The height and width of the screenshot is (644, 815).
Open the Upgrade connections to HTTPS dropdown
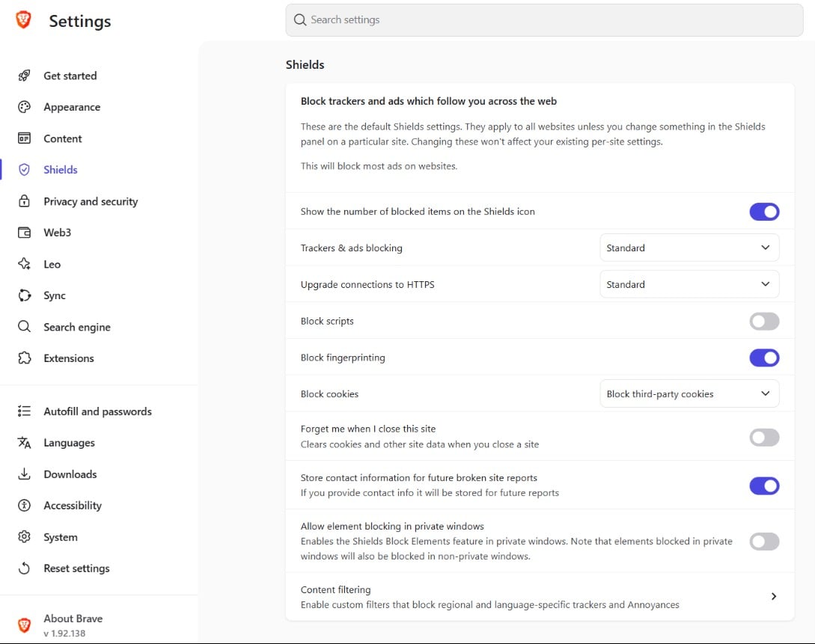[689, 284]
